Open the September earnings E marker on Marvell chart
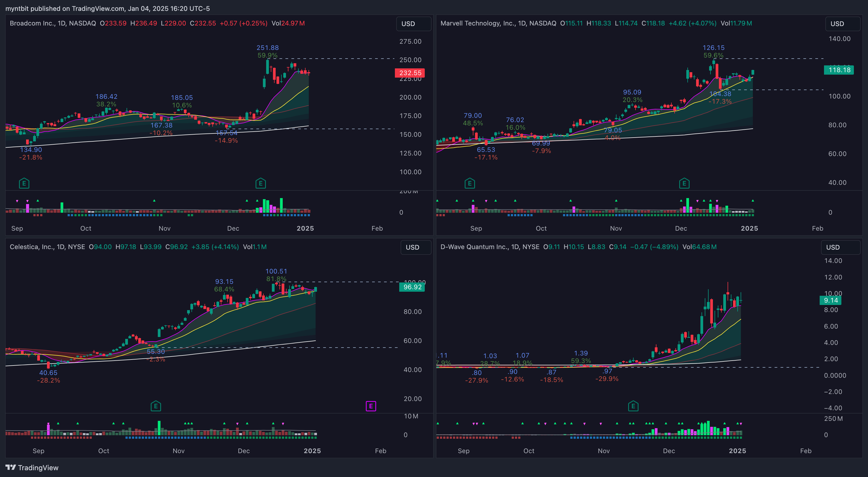The image size is (868, 477). 470,183
